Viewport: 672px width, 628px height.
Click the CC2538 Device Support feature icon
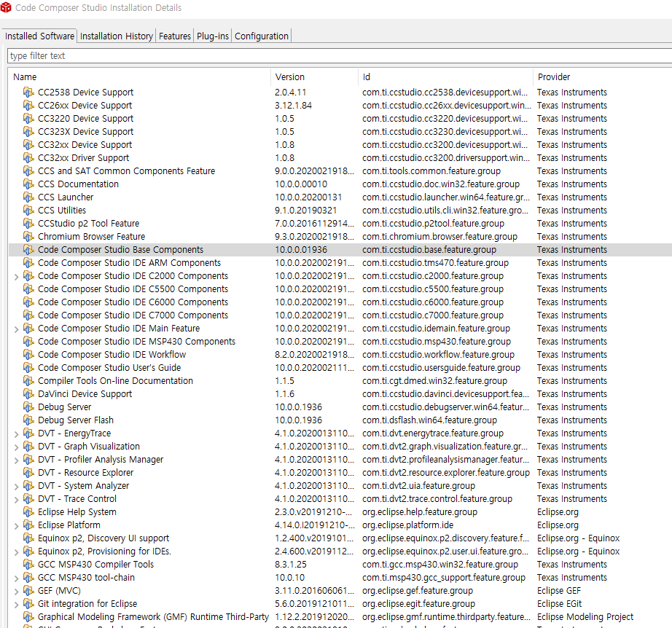tap(28, 92)
